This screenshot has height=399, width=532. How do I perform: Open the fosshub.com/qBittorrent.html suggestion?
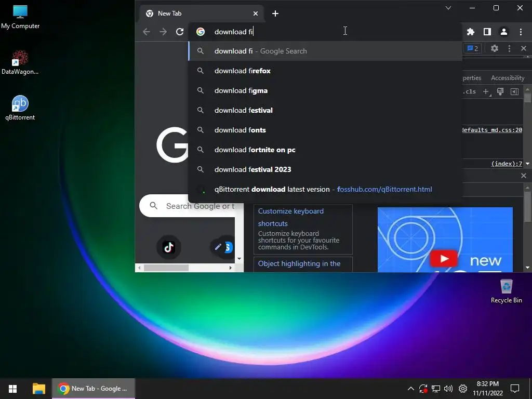click(x=325, y=189)
